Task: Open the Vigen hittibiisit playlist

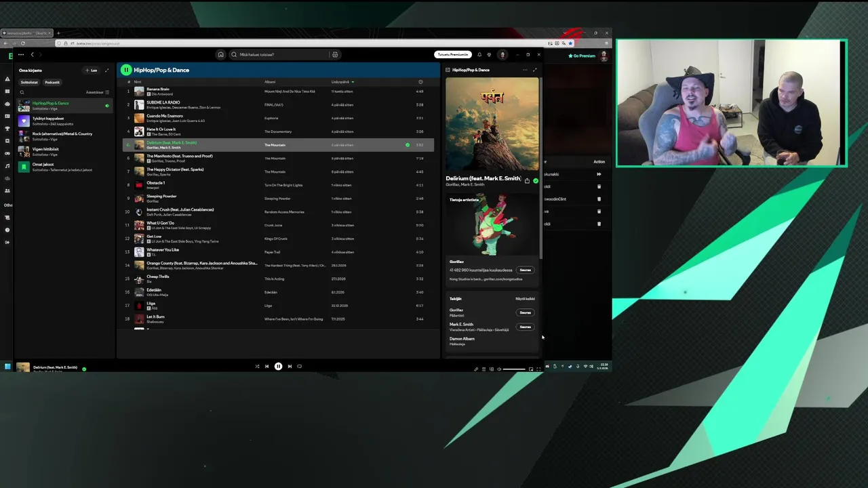Action: [x=64, y=152]
